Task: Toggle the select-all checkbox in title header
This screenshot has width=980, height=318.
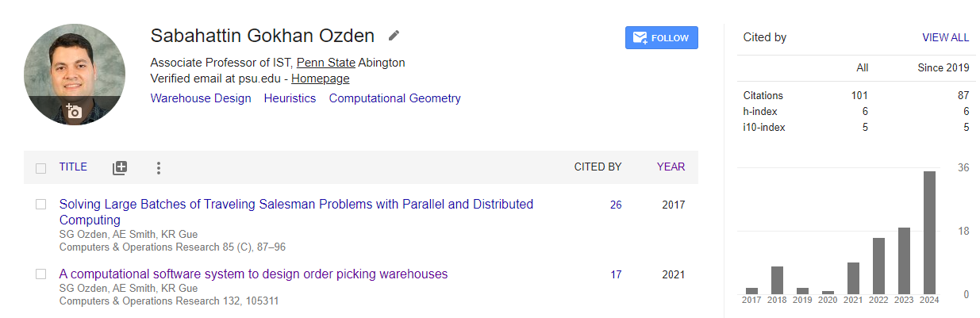Action: click(x=40, y=168)
